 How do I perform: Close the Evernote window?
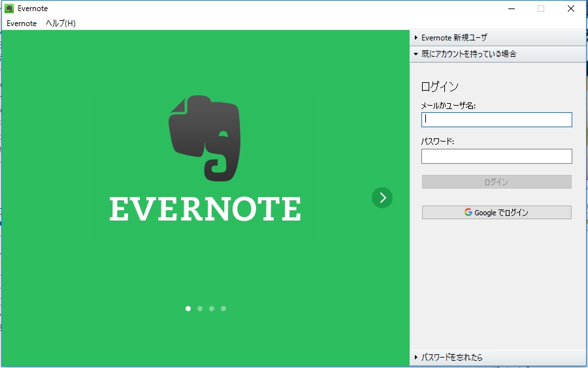[571, 8]
